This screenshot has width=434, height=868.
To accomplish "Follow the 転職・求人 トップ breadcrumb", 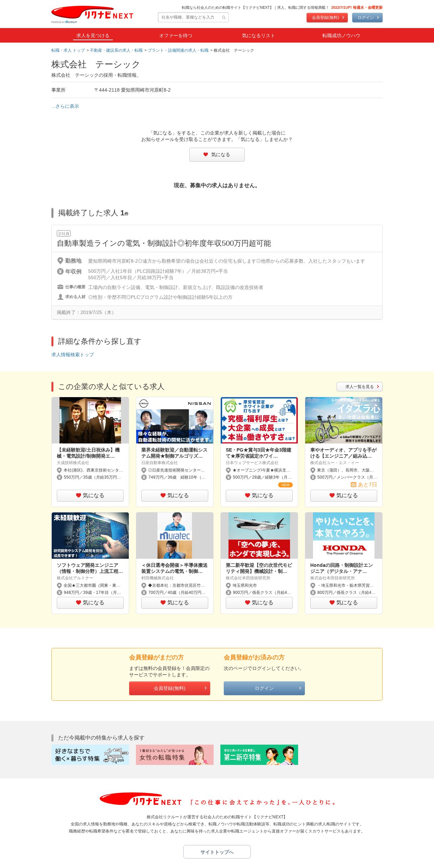I will pos(68,50).
